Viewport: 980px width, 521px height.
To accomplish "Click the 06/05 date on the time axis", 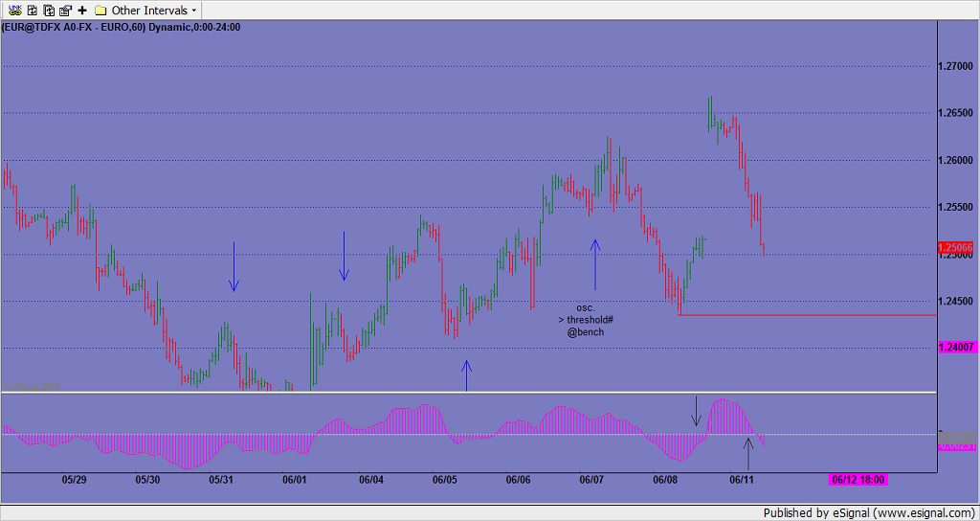I will [444, 480].
